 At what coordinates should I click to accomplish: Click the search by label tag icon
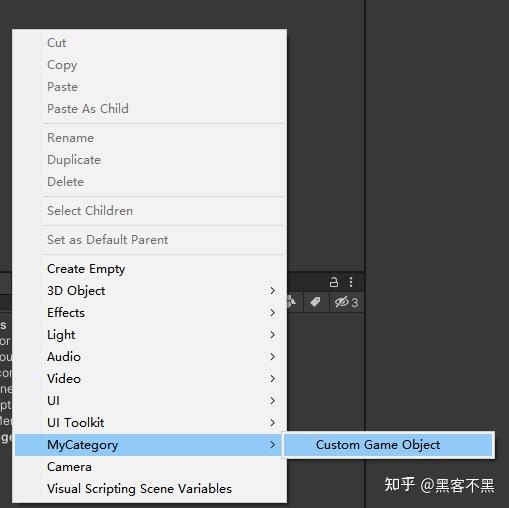pos(315,302)
